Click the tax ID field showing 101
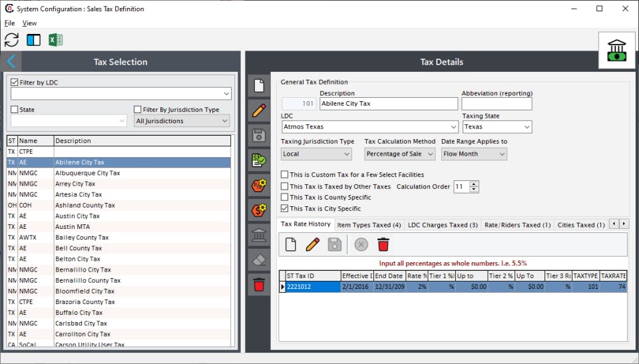Screen dimensions: 639x364 (x=299, y=104)
